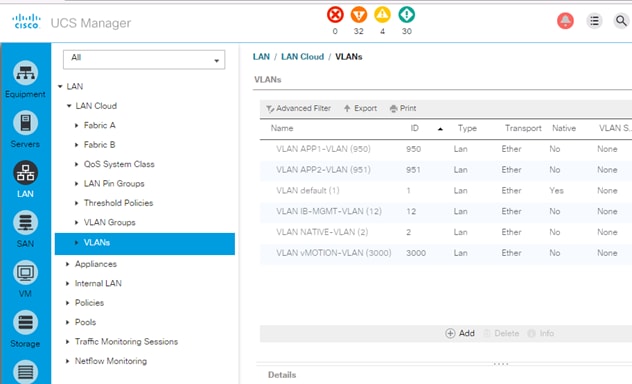The image size is (632, 384).
Task: Click the VLANs breadcrumb
Action: [349, 57]
